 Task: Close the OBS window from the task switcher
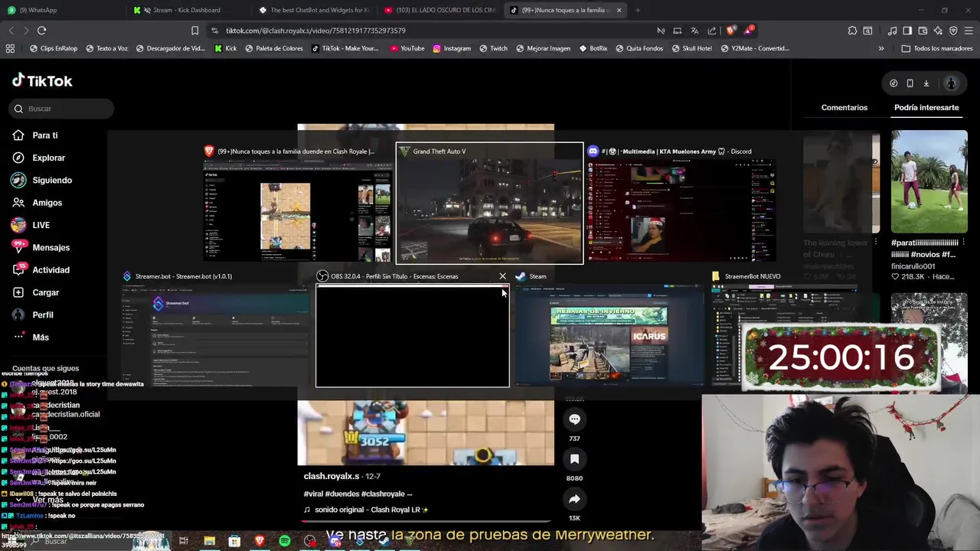tap(502, 276)
